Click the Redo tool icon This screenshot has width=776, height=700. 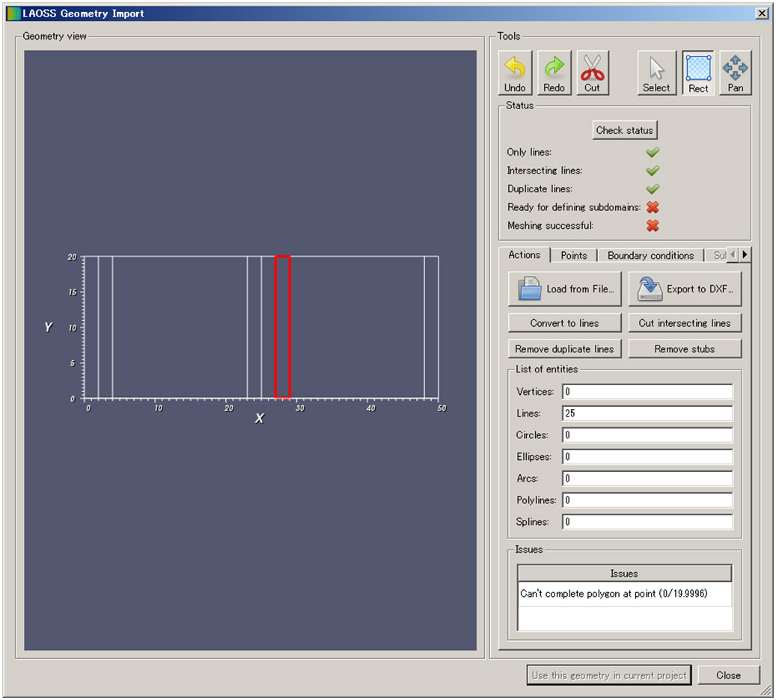click(x=554, y=73)
